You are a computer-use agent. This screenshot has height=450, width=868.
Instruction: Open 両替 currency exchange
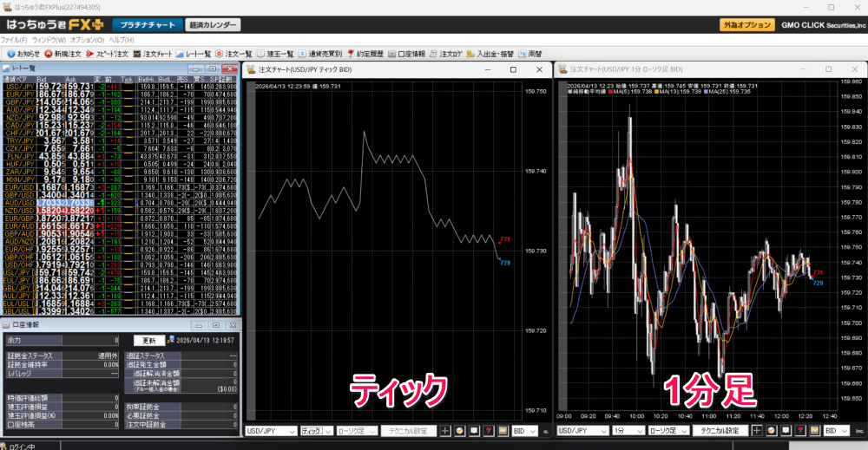[x=529, y=54]
